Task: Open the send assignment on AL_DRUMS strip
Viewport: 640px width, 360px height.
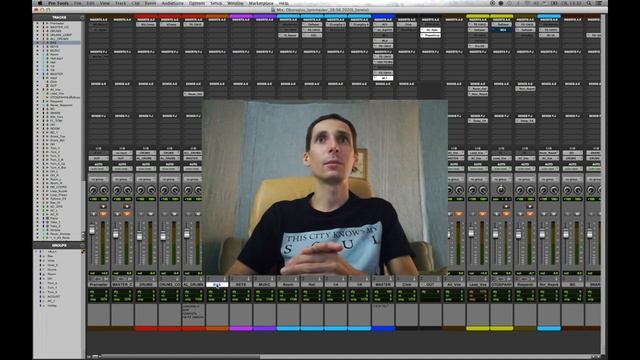Action: click(193, 94)
